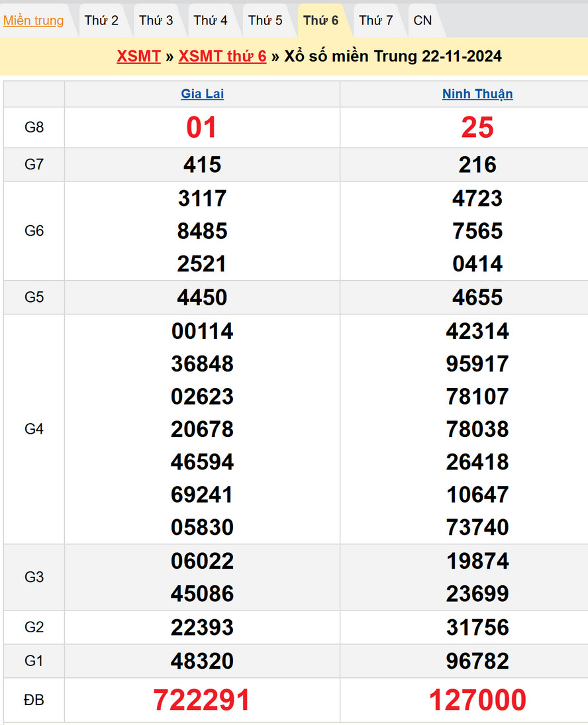Open the XSMT thứ 6 breadcrumb link
Screen dimensions: 588x725
(222, 56)
